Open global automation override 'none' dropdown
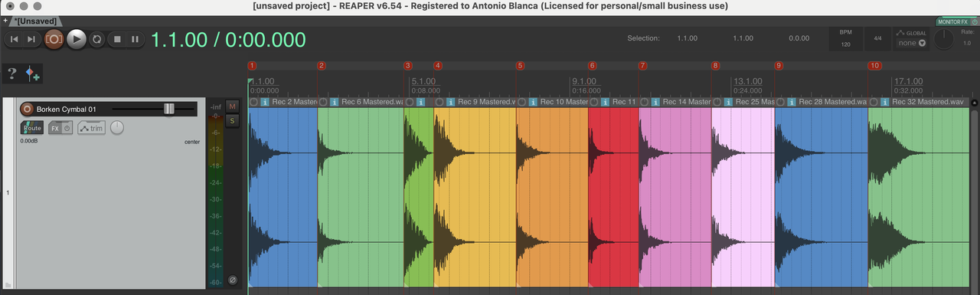This screenshot has height=295, width=980. point(911,43)
